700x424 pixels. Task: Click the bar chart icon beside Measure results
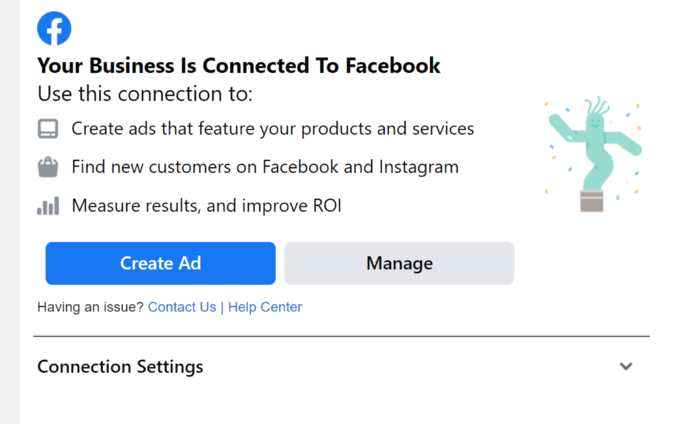[48, 206]
